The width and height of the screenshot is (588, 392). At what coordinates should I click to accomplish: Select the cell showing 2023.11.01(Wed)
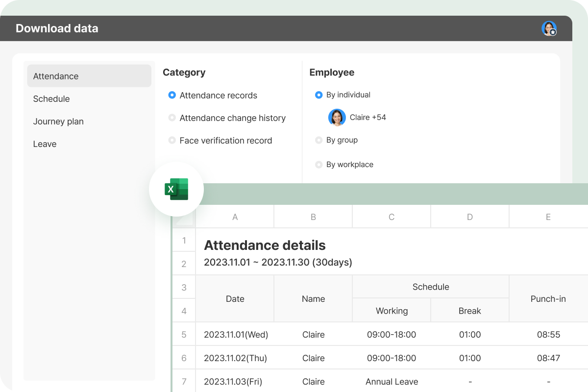coord(235,334)
